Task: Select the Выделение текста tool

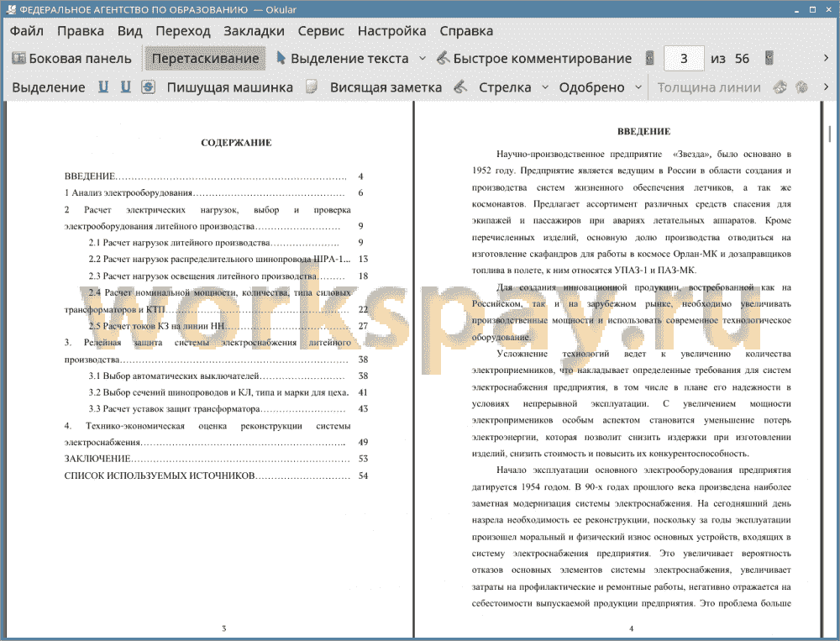Action: click(x=342, y=59)
